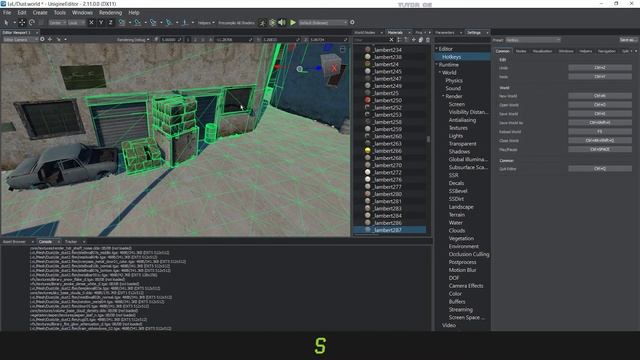Open camera settings gear in viewport bar
The image size is (640, 360).
coord(42,40)
